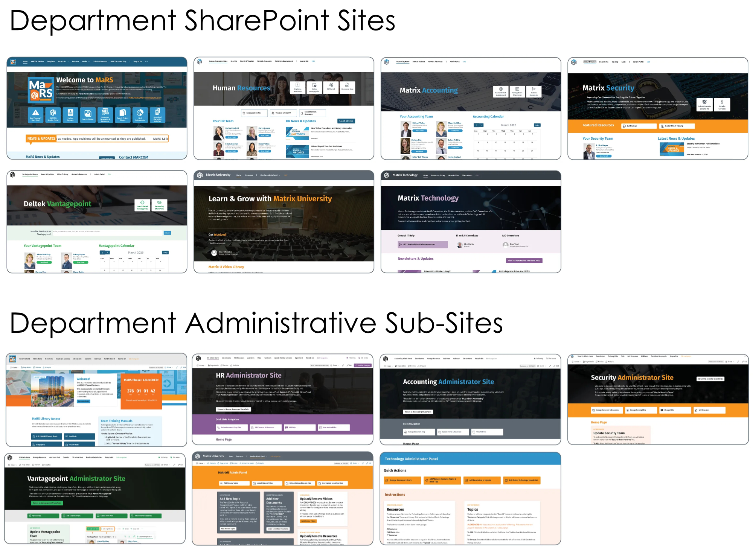Click Employee Benefits quick link on Human Resources
This screenshot has width=753, height=560.
[254, 113]
